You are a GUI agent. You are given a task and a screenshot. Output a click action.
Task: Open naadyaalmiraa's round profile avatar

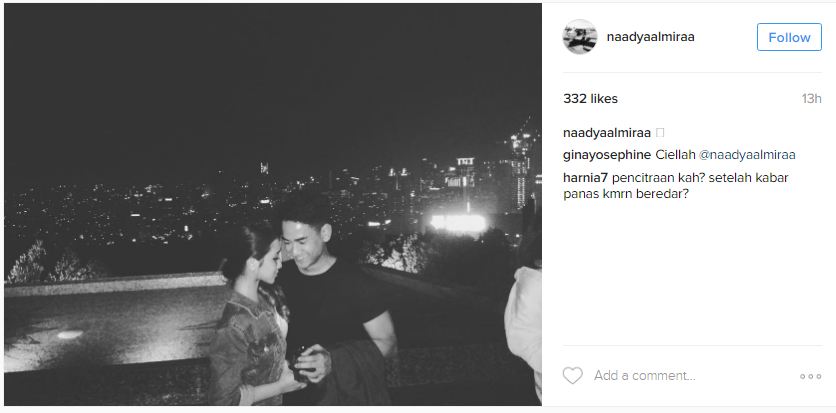(580, 37)
